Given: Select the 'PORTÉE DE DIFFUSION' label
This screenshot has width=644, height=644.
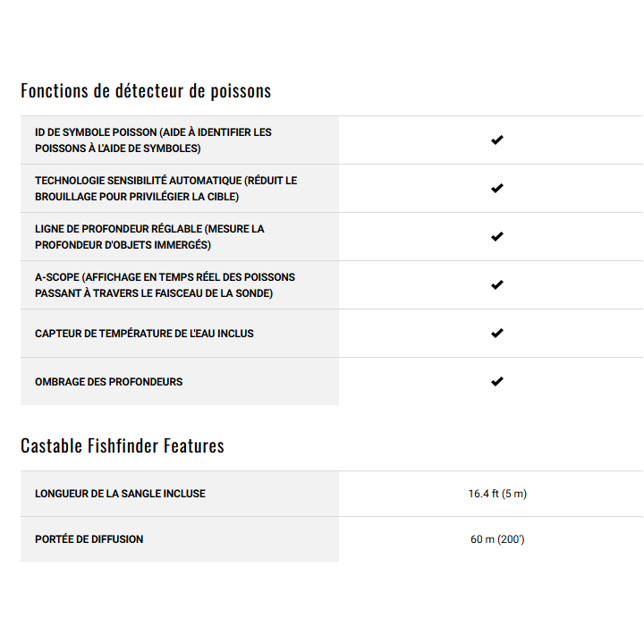Looking at the screenshot, I should click(89, 539).
